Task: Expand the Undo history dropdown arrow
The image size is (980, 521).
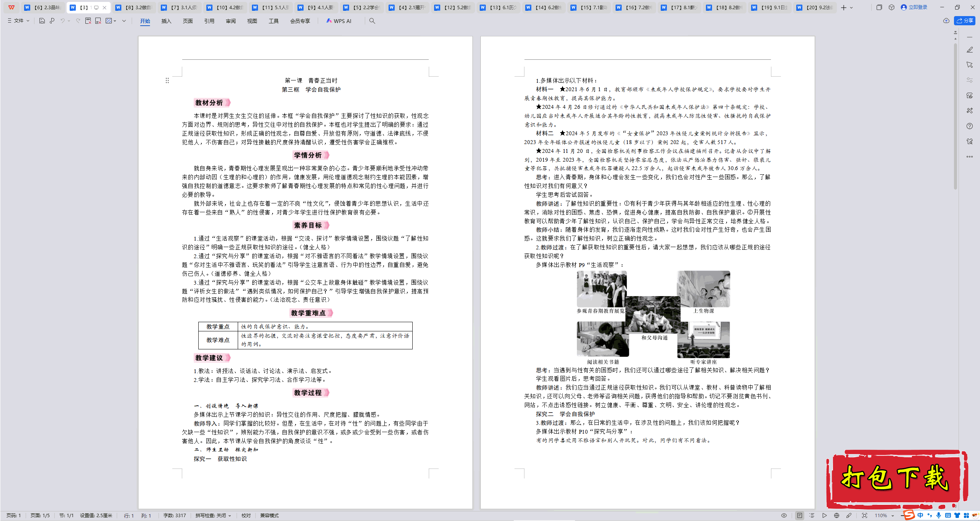Action: tap(69, 21)
